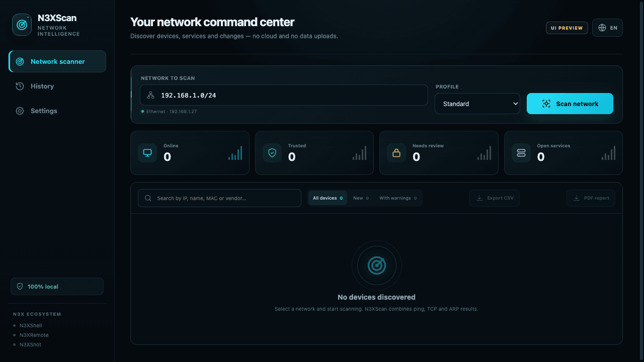Click the search magnifier icon
The height and width of the screenshot is (362, 644).
[x=148, y=198]
